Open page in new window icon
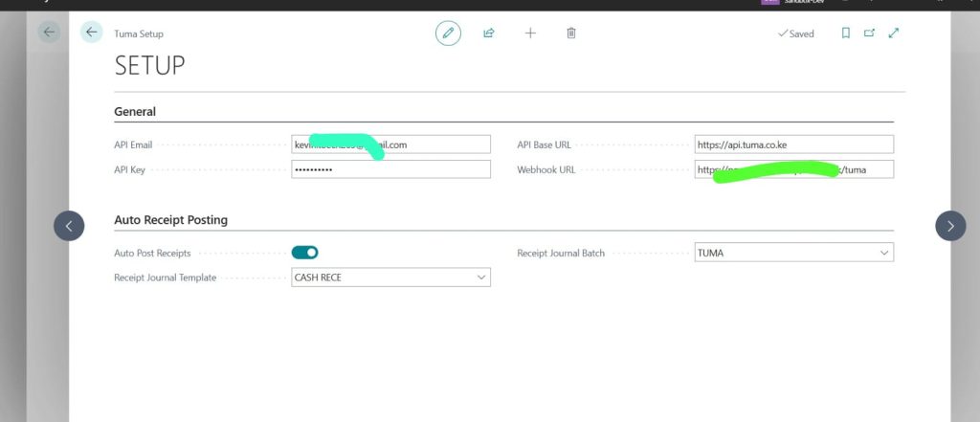 coord(869,33)
